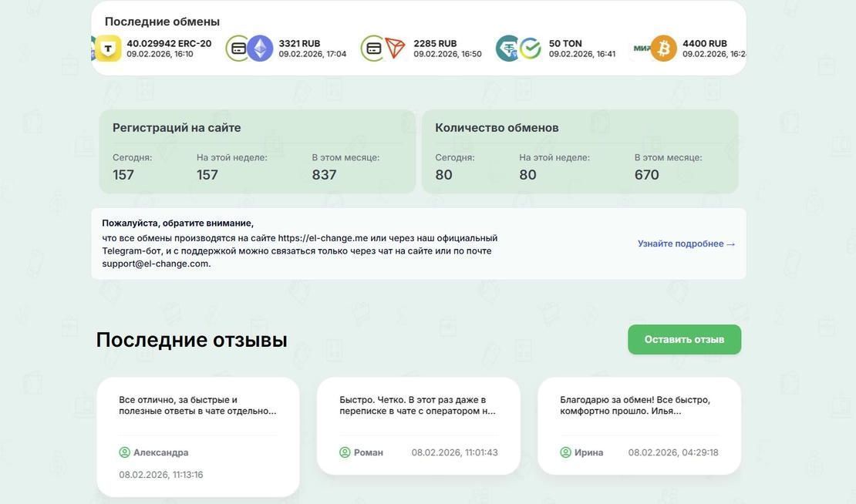The width and height of the screenshot is (856, 504).
Task: Click the user avatar icon next to Роман
Action: (x=345, y=452)
